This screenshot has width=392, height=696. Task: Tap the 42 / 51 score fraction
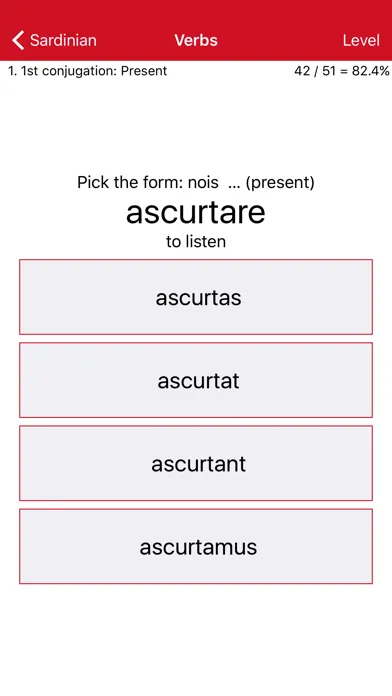tap(315, 71)
